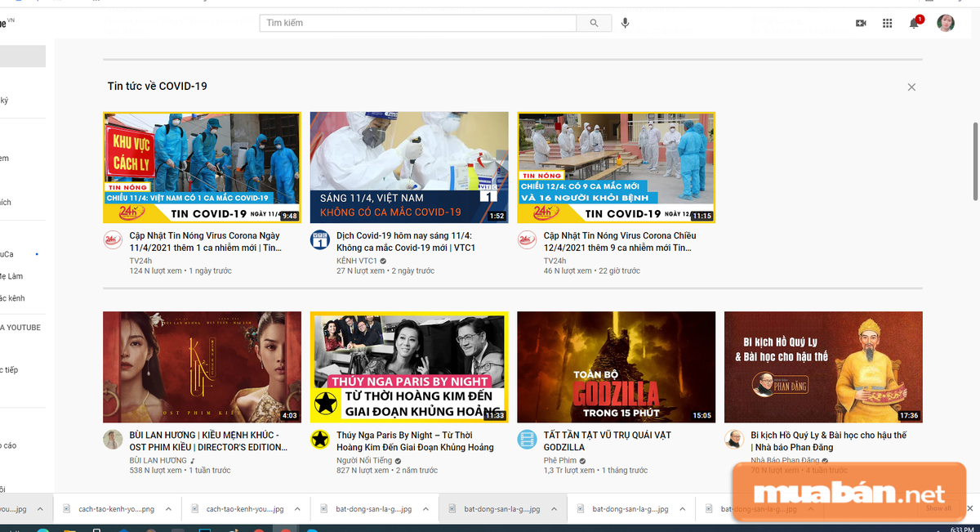Go to the KÊNH VTC1 channel name
980x532 pixels.
pyautogui.click(x=357, y=261)
